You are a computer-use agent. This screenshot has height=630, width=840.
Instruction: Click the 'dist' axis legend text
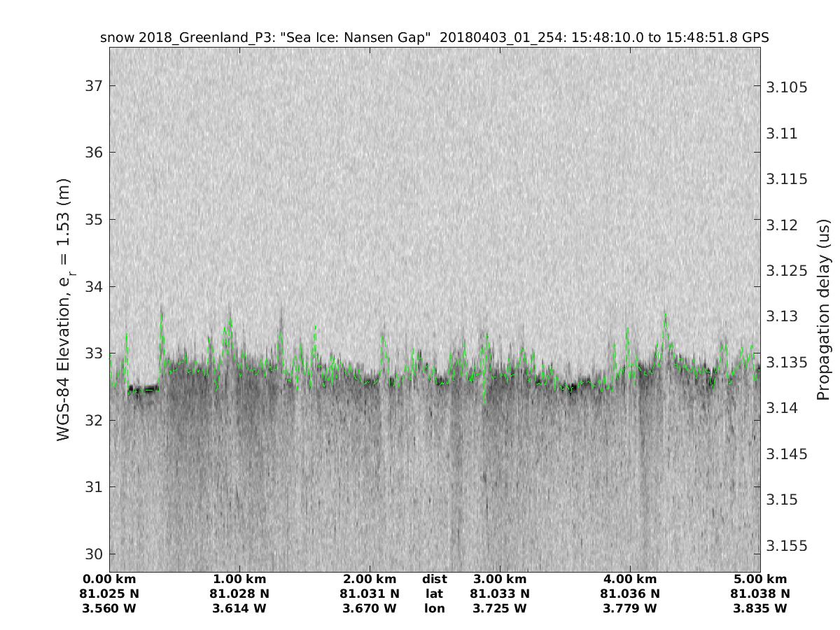(x=434, y=579)
